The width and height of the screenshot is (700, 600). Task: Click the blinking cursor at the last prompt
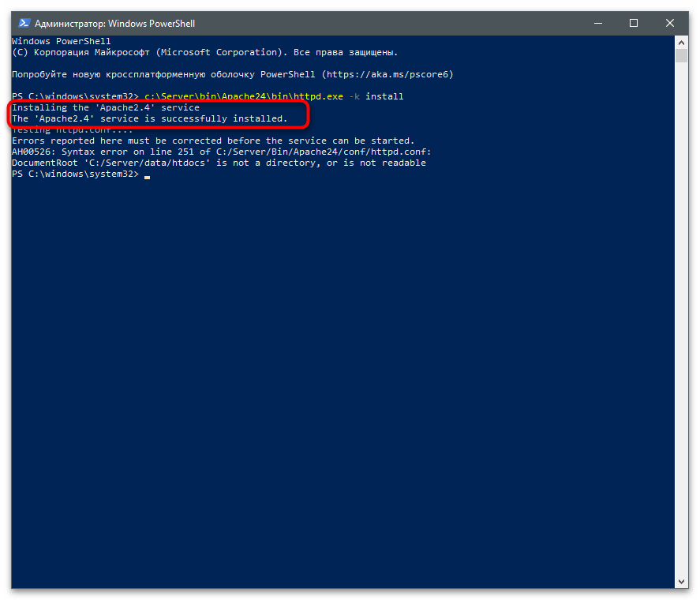[147, 174]
